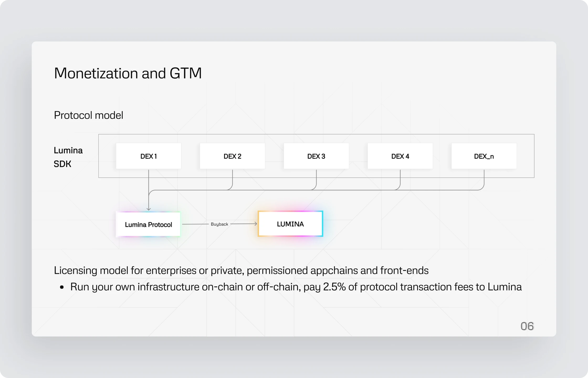Image resolution: width=588 pixels, height=378 pixels.
Task: Select the DEX 2 box
Action: (232, 156)
